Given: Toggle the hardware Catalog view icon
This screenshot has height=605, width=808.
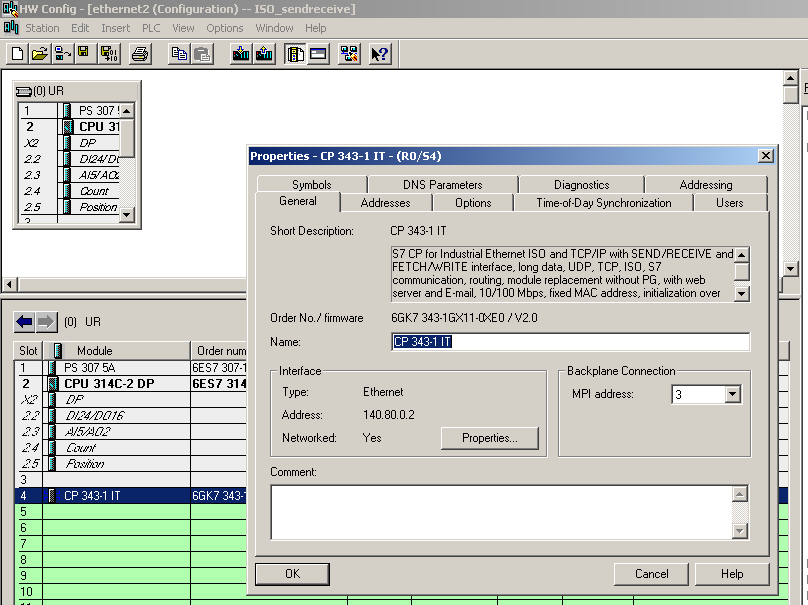Looking at the screenshot, I should (296, 54).
